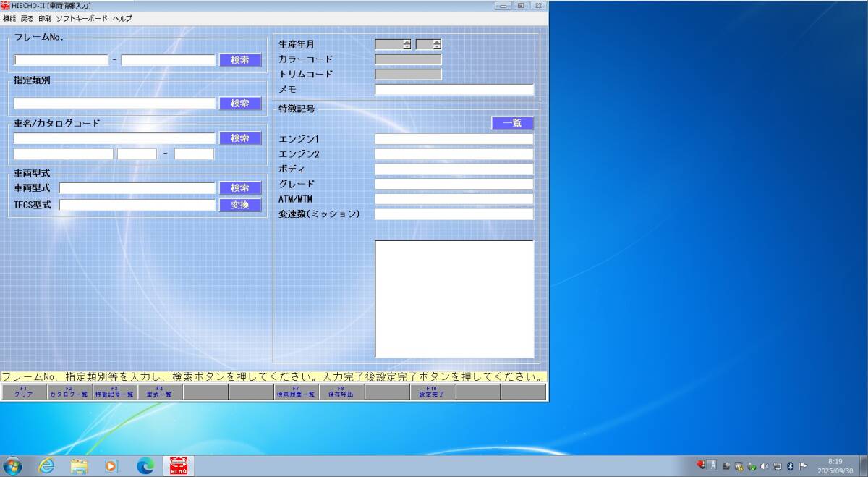Screen dimensions: 868x477
Task: Click the Bluetooth tray icon
Action: tap(790, 465)
